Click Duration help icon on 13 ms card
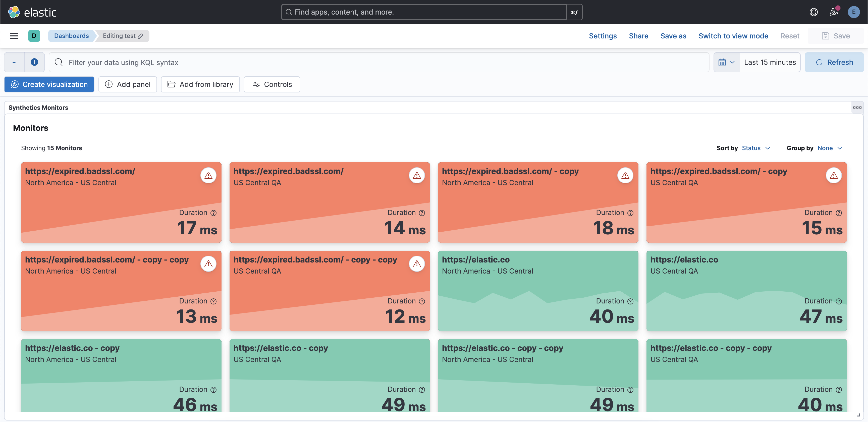868x422 pixels. tap(213, 301)
